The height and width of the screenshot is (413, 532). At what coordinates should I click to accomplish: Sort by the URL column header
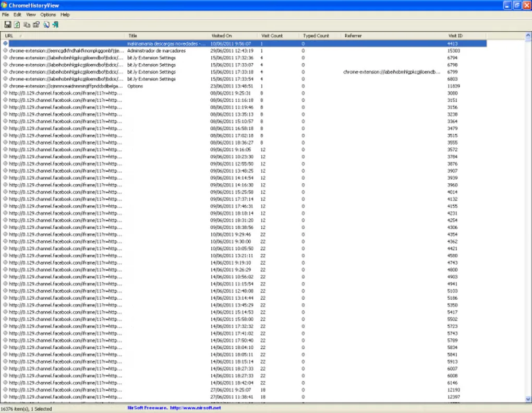(63, 36)
